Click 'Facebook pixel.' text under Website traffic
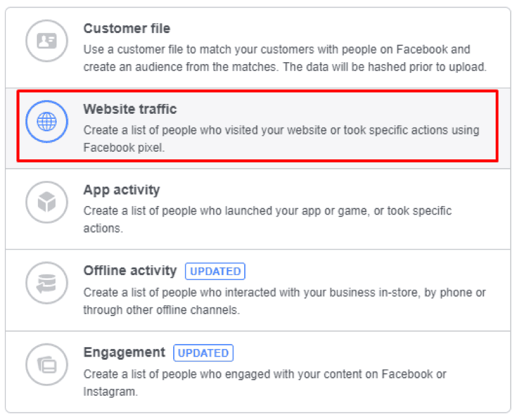The height and width of the screenshot is (420, 517). coord(124,147)
